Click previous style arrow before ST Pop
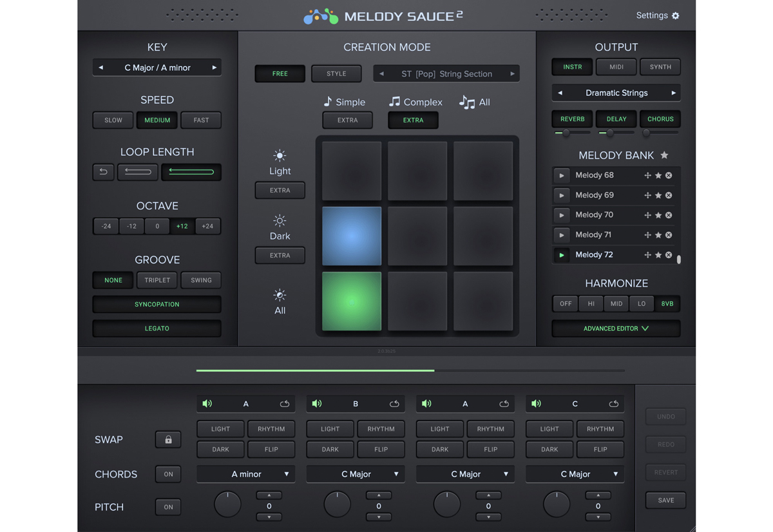 (x=381, y=74)
